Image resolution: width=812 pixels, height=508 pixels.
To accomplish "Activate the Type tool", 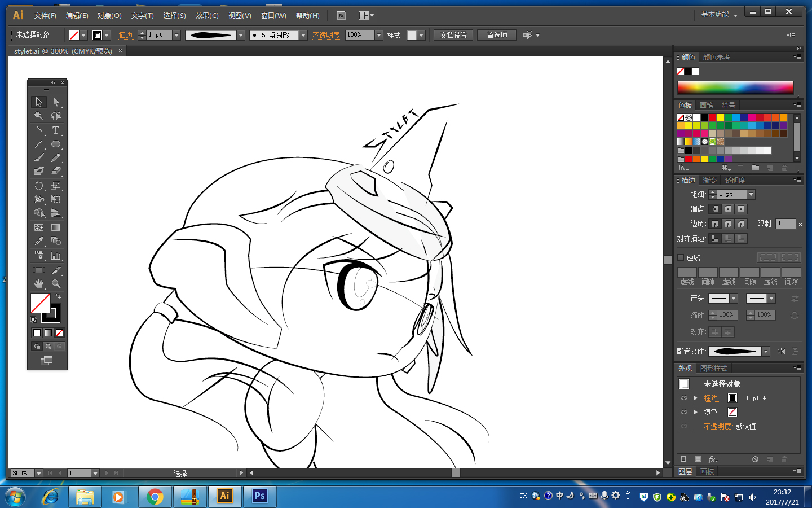I will coord(56,130).
